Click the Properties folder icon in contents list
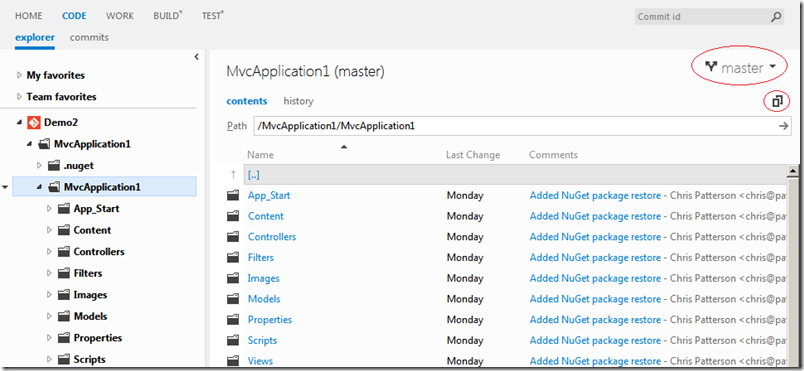 233,319
